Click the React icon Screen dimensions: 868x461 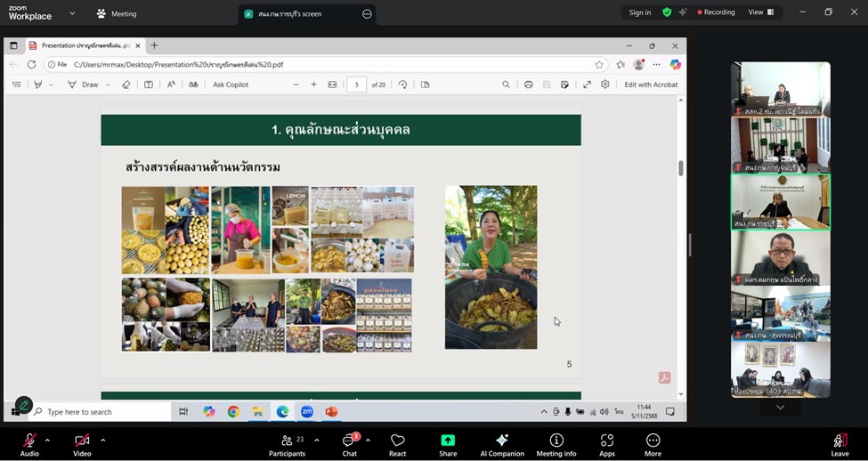[x=397, y=444]
